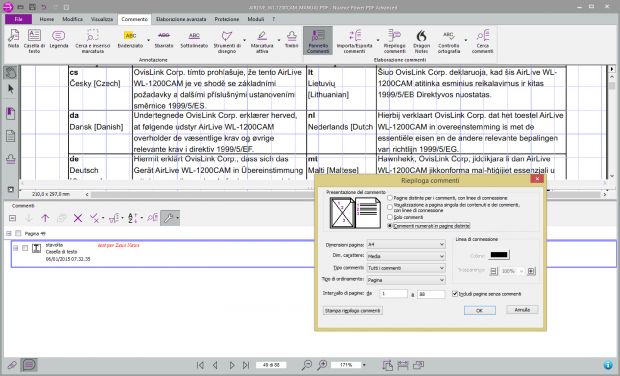Image resolution: width=620 pixels, height=376 pixels.
Task: Click the page number field in status bar
Action: click(x=271, y=365)
